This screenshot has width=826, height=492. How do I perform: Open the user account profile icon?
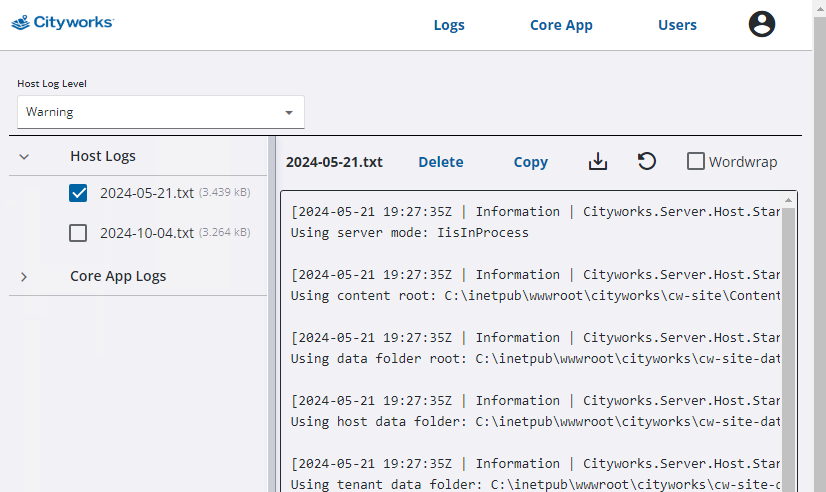pos(762,25)
